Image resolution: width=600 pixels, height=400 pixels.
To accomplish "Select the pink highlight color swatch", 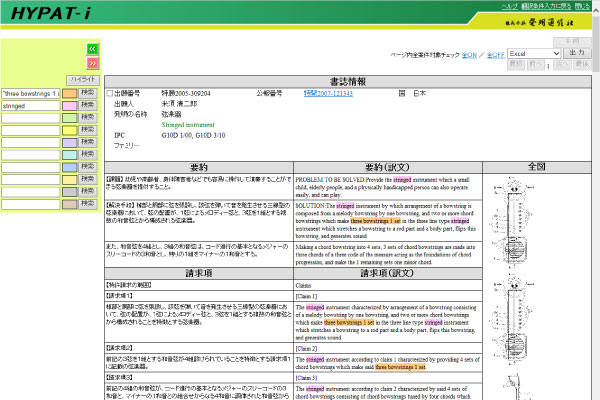I will 70,105.
